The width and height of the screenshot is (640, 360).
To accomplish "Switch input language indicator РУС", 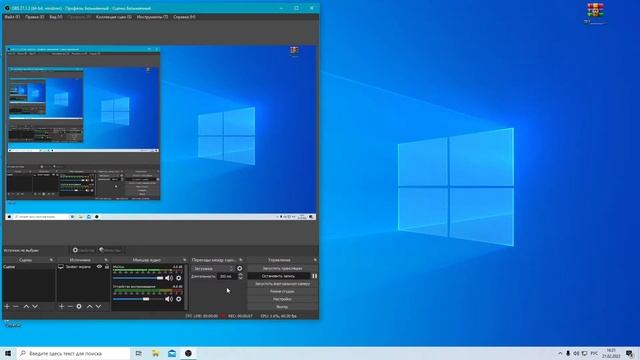I will pyautogui.click(x=594, y=353).
